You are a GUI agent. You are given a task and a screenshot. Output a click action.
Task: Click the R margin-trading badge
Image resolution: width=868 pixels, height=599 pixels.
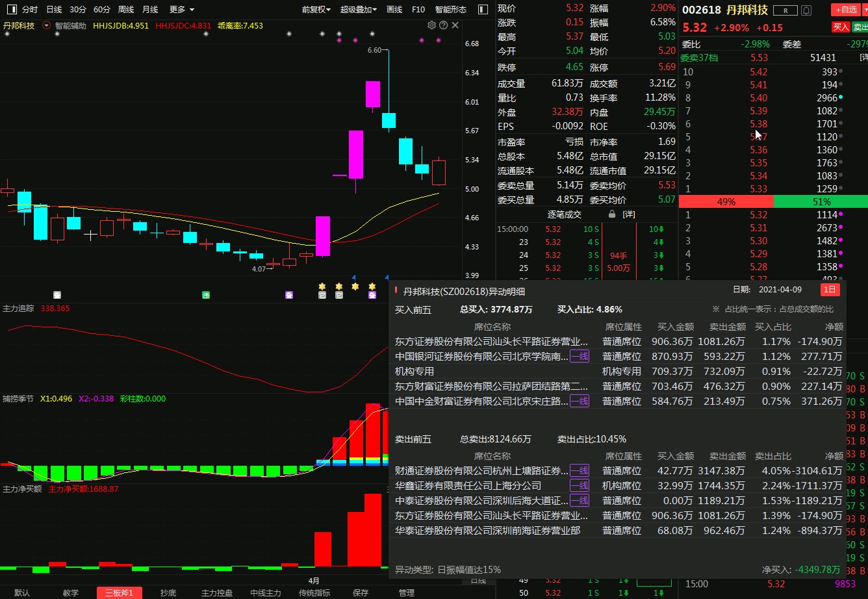[x=785, y=10]
